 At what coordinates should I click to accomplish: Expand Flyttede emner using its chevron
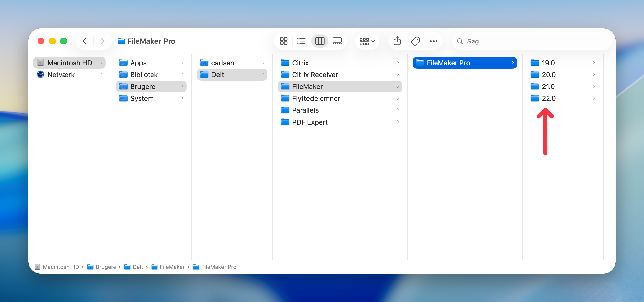pyautogui.click(x=398, y=98)
